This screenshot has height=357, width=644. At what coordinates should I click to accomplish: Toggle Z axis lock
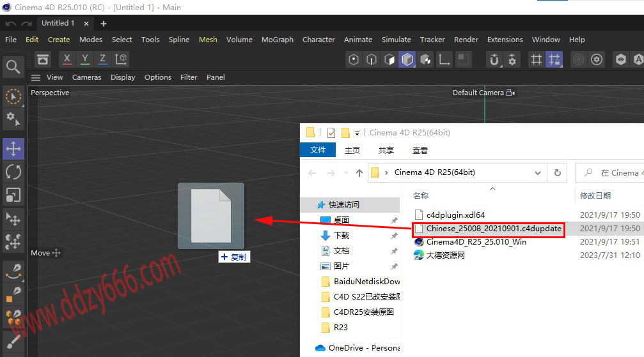(103, 60)
